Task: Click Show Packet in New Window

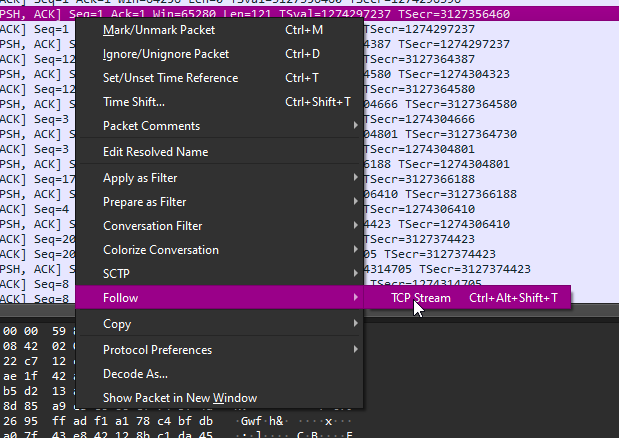Action: click(x=219, y=398)
